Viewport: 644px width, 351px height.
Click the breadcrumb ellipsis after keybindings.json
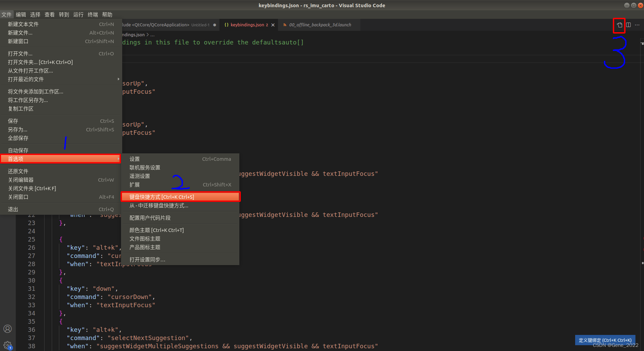[152, 35]
